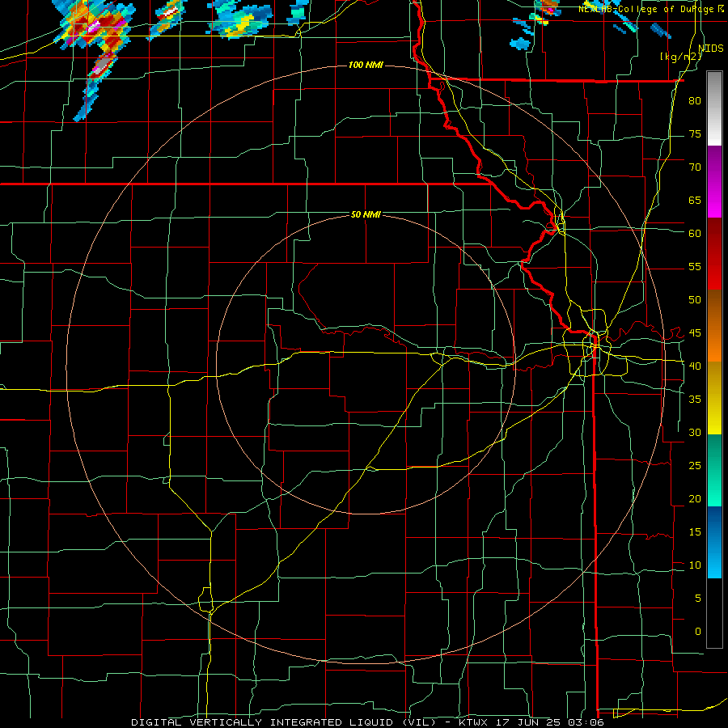Click the "NIDS" label above the scale
Viewport: 728px width, 728px height.
coord(711,49)
